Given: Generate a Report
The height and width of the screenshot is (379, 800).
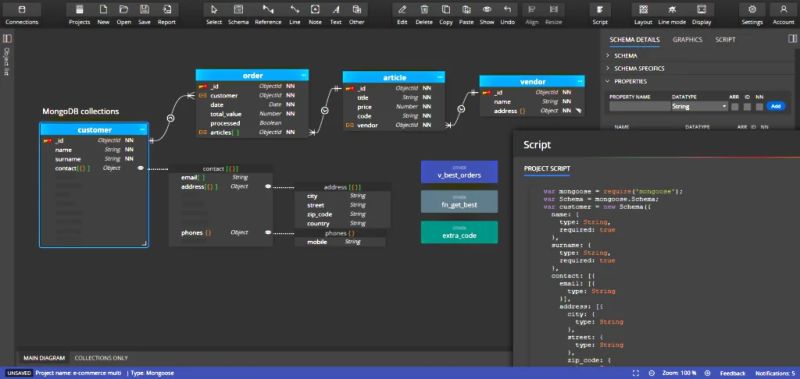Looking at the screenshot, I should [166, 14].
